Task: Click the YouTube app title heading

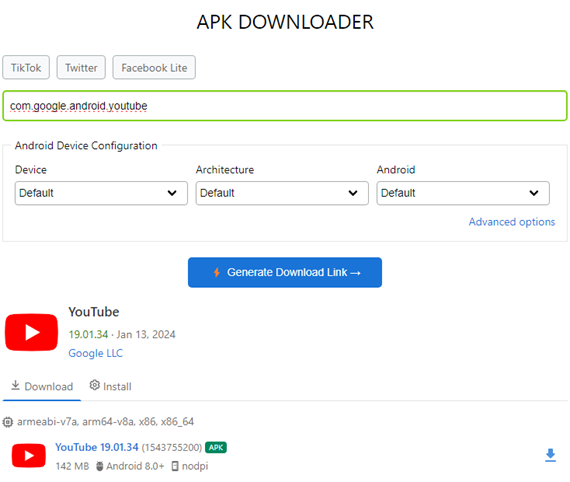Action: click(94, 312)
